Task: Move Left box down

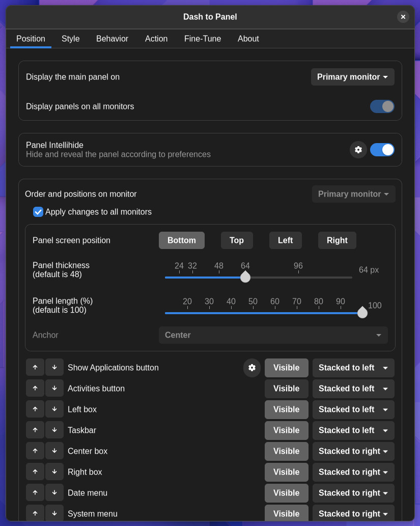Action: (54, 409)
